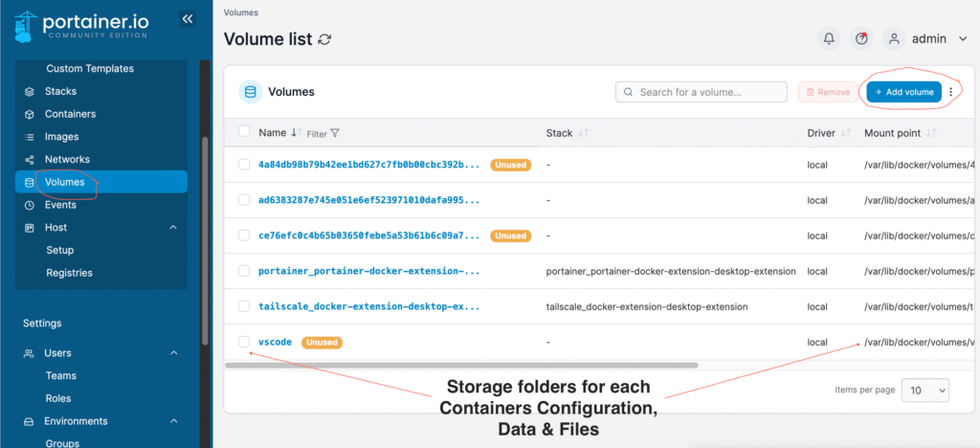Click the table horizontal scrollbar
Screen dimensions: 980x448
click(x=461, y=365)
